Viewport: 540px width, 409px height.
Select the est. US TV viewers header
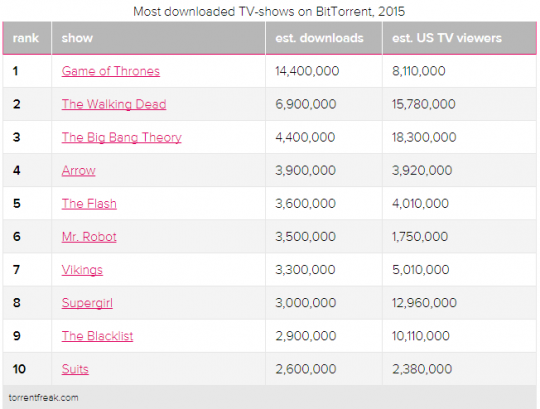pos(459,38)
